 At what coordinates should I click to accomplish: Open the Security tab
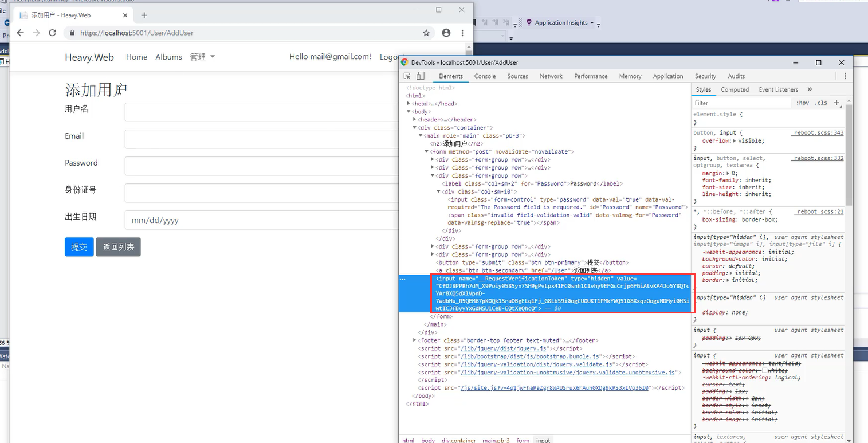[x=705, y=76]
